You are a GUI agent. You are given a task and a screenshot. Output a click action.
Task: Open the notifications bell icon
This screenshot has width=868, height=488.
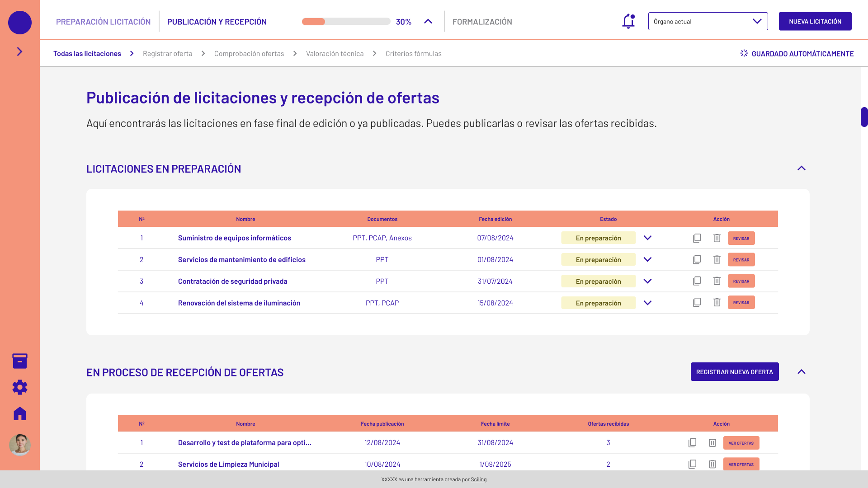click(x=628, y=21)
